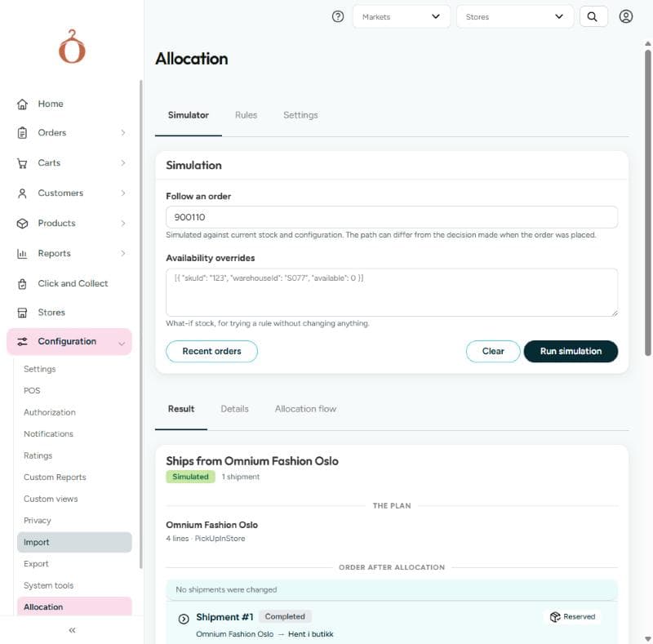
Task: Click the Products box icon
Action: coord(23,224)
